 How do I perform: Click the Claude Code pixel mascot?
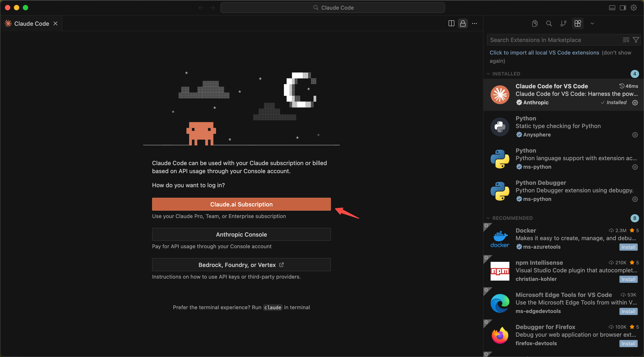tap(201, 134)
